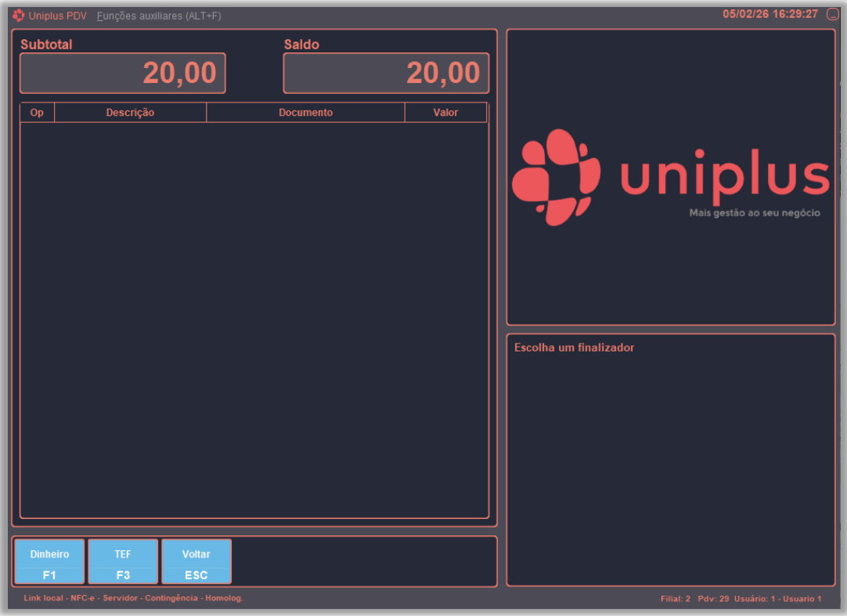Click the Subtotal value field
This screenshot has height=616, width=847.
(x=123, y=74)
